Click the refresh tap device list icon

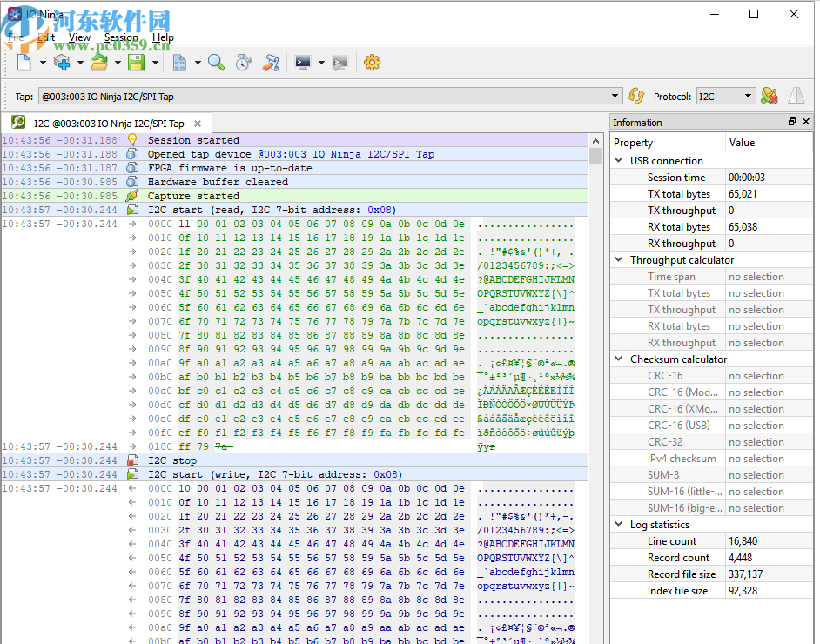pyautogui.click(x=636, y=96)
